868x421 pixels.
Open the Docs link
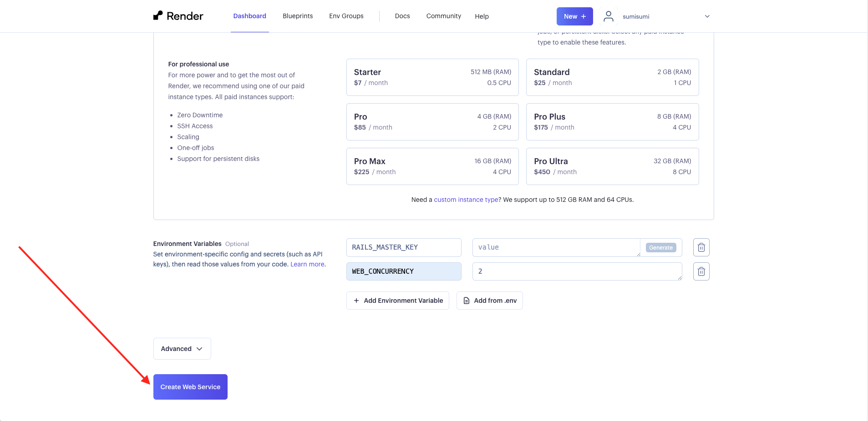click(402, 16)
